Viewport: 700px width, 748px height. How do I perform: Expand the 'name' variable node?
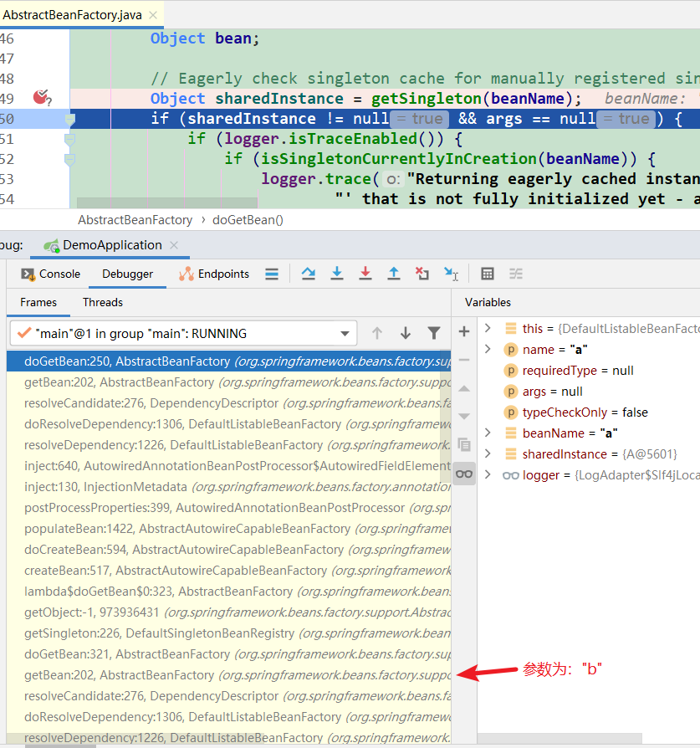click(x=488, y=349)
